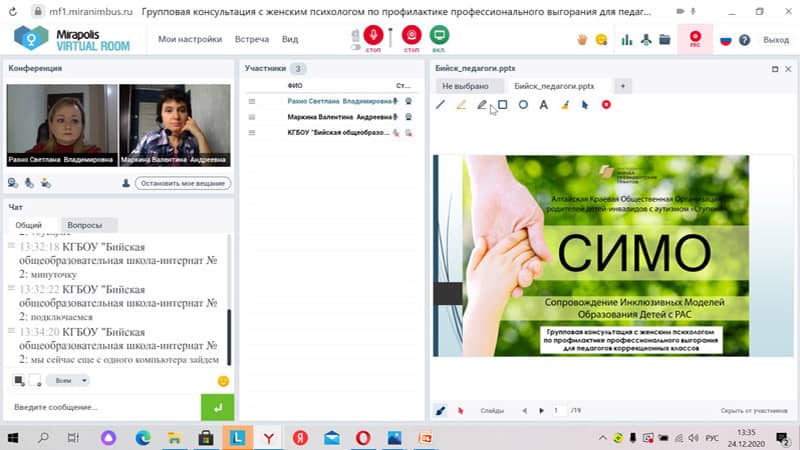The width and height of the screenshot is (800, 450).
Task: Open the emoji reactions in top toolbar
Action: pos(602,39)
